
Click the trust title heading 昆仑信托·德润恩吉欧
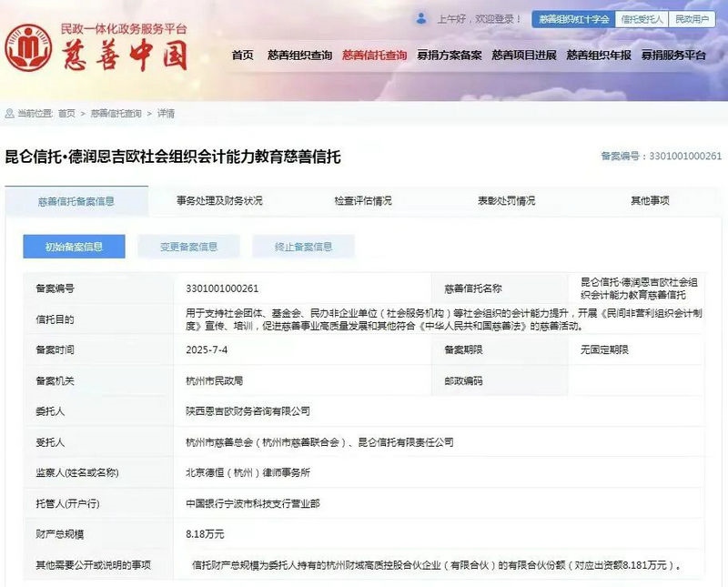[x=173, y=157]
